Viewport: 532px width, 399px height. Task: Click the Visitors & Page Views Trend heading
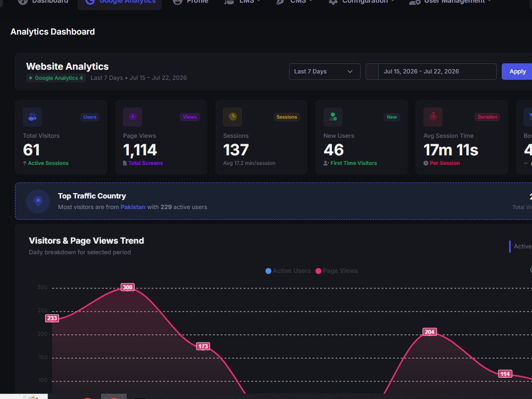point(86,241)
